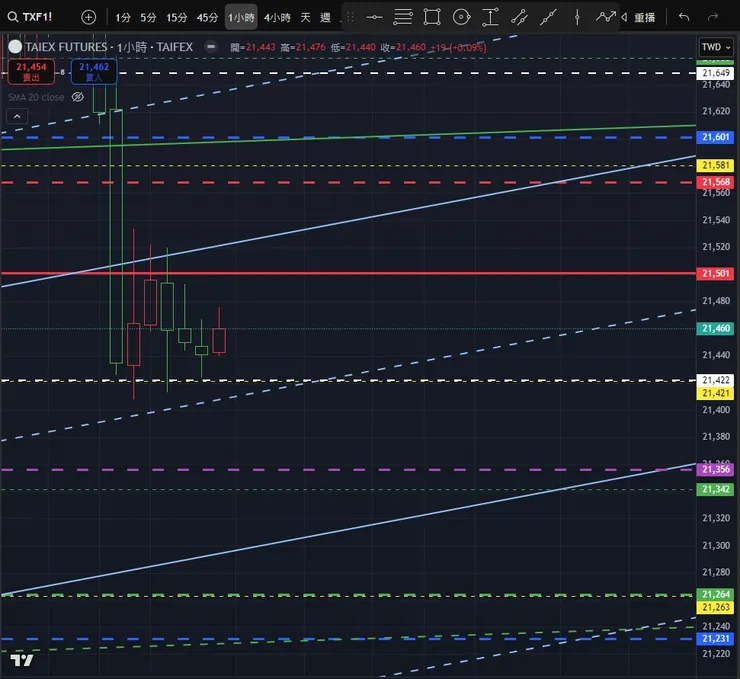
Task: Click the teal 21,460 current price label
Action: click(715, 328)
